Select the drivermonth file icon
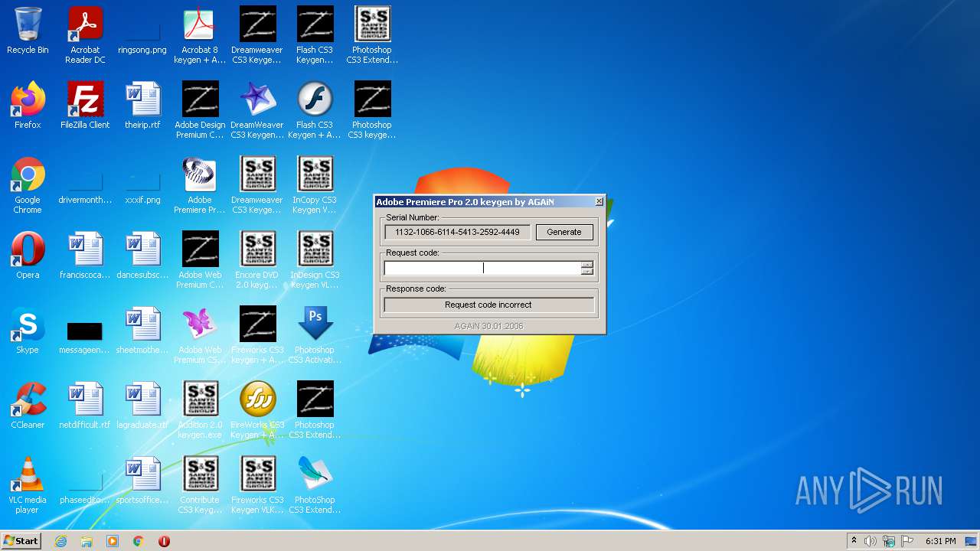Viewport: 980px width, 551px height. 85,180
